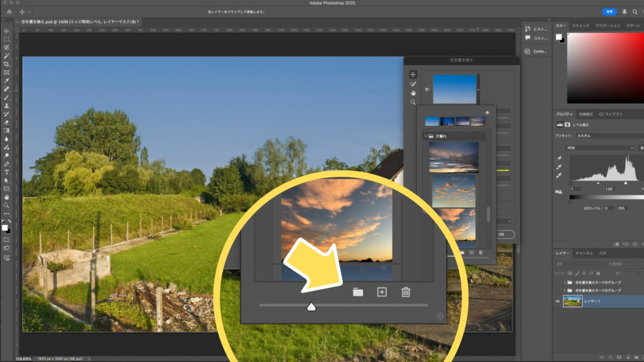This screenshot has height=362, width=644.
Task: Choose the Horizontal Type tool
Action: (x=6, y=172)
